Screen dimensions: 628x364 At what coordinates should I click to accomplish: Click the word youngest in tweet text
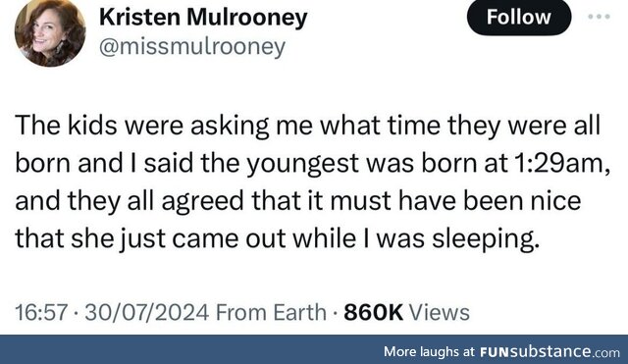pyautogui.click(x=302, y=164)
